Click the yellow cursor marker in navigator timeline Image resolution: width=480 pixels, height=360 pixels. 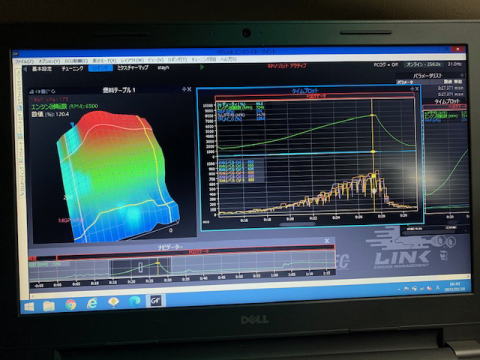coord(157,263)
